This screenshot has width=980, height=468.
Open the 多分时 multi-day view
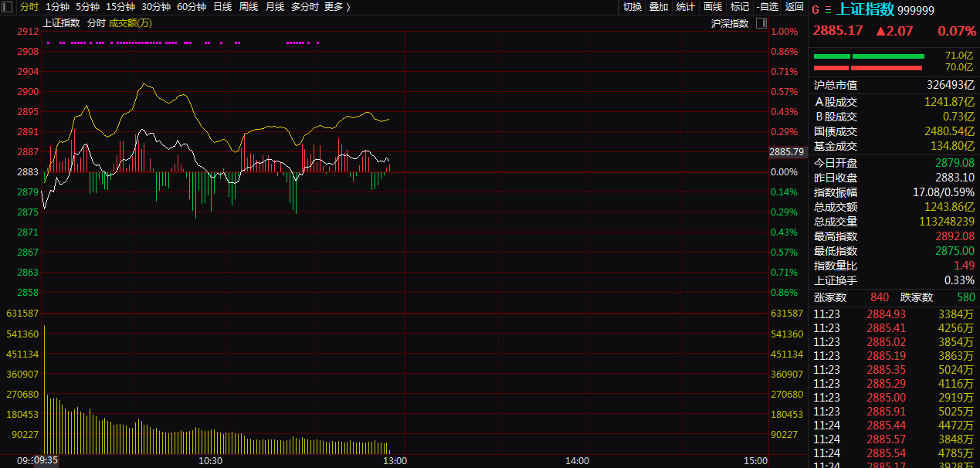tap(304, 7)
